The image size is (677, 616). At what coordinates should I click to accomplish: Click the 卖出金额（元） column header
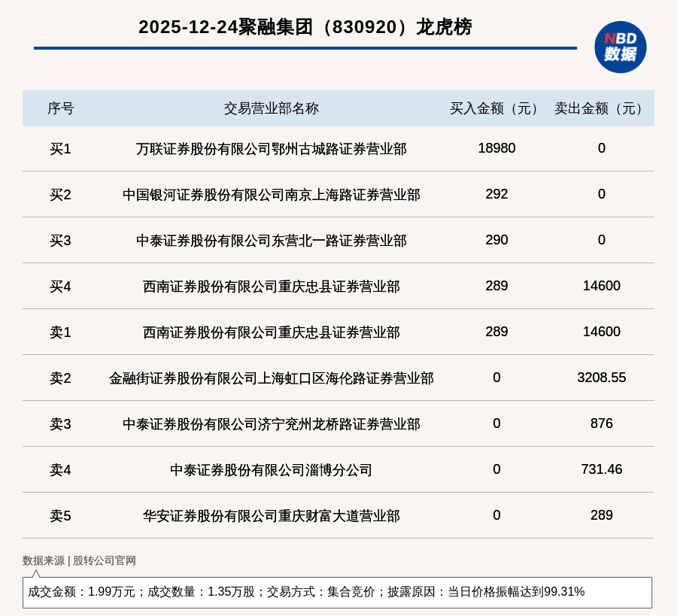pos(601,108)
